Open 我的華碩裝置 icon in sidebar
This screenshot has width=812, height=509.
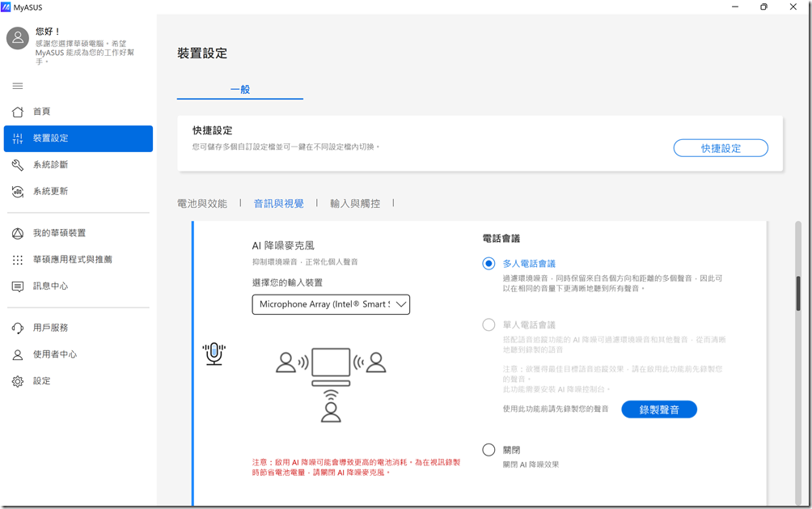pyautogui.click(x=18, y=233)
